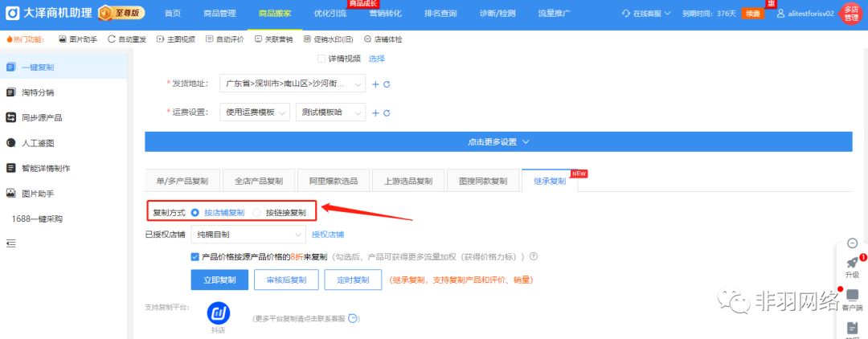The width and height of the screenshot is (868, 339).
Task: Uncheck the 8折 product price checkbox
Action: [195, 257]
